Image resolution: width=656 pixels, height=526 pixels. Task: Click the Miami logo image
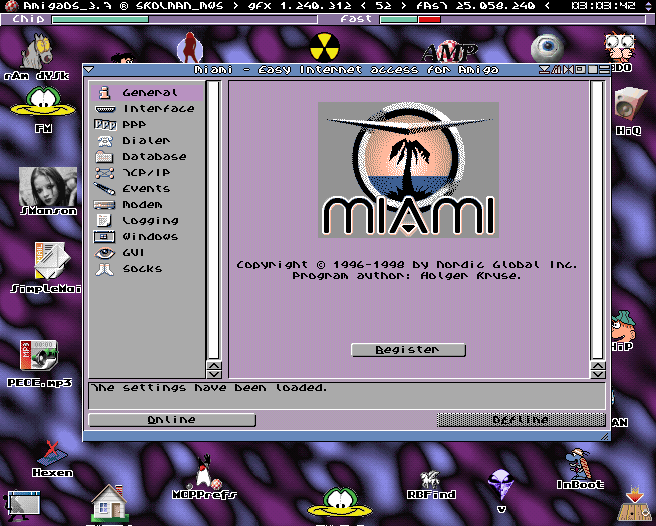(408, 170)
